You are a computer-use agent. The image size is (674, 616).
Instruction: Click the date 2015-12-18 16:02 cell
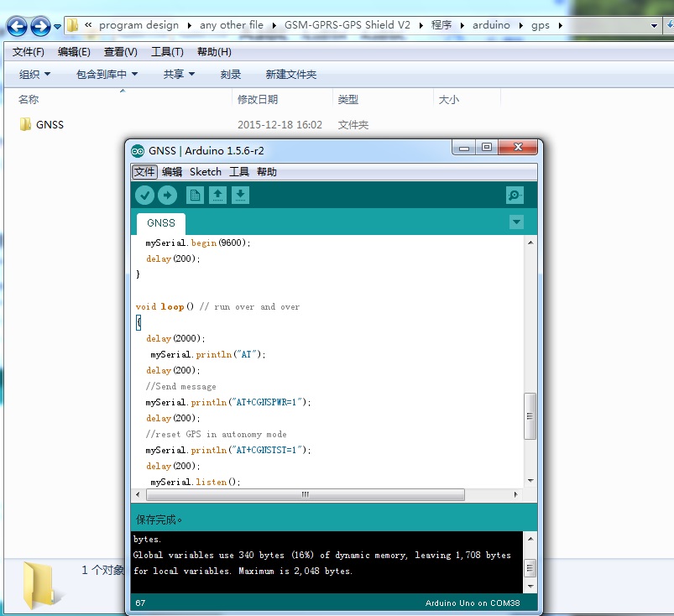280,125
